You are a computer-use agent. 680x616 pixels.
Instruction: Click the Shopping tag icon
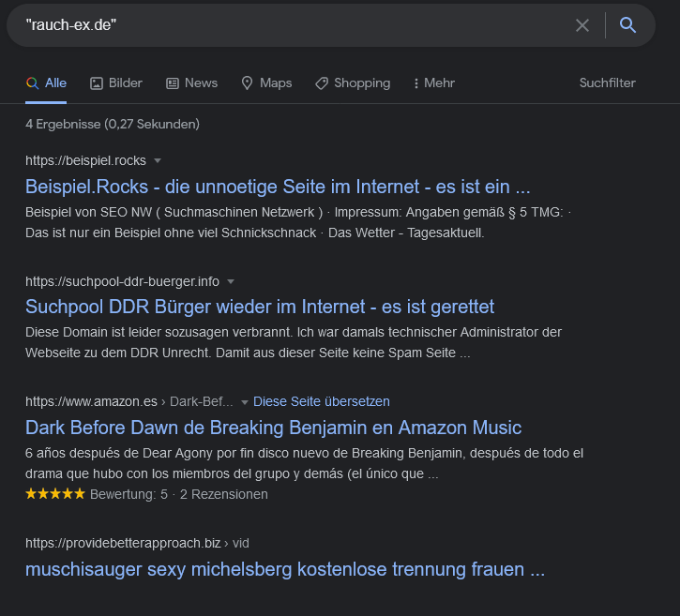322,83
